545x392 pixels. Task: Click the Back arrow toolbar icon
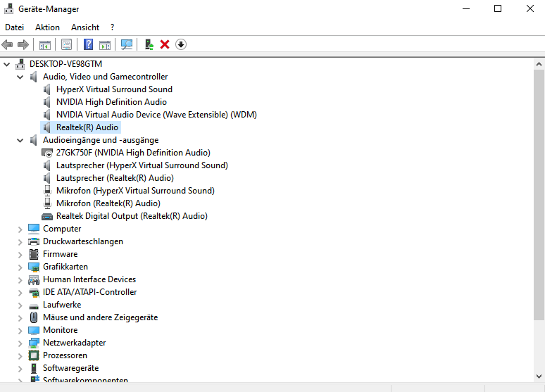pos(7,44)
